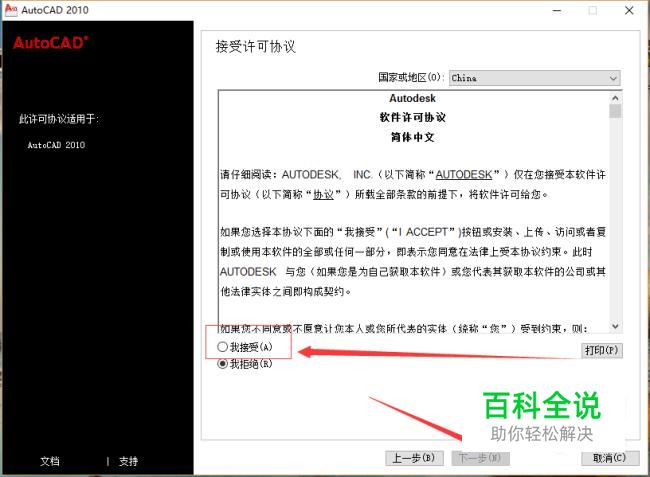Click the 上一步(B) back button
650x477 pixels.
[x=414, y=458]
